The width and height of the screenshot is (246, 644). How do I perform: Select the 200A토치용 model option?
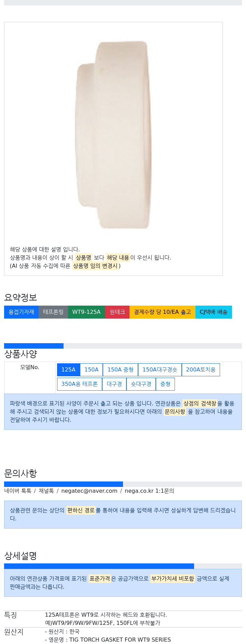201,369
